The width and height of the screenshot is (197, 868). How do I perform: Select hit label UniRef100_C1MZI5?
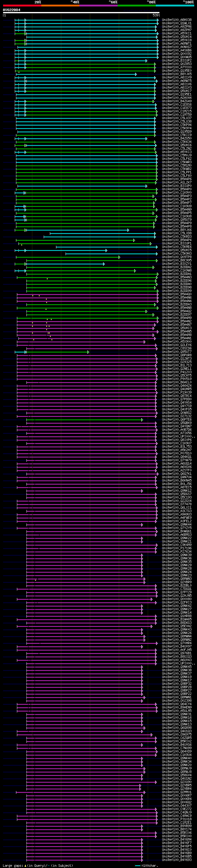tap(177, 111)
